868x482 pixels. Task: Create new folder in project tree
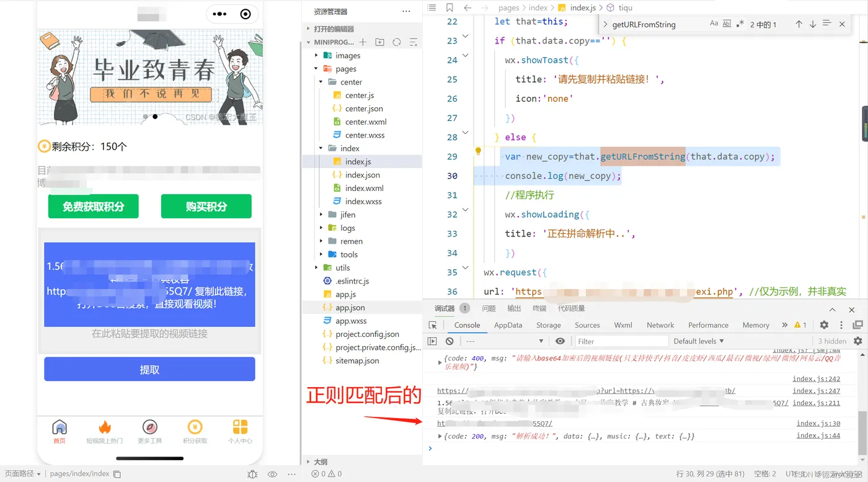(x=379, y=42)
